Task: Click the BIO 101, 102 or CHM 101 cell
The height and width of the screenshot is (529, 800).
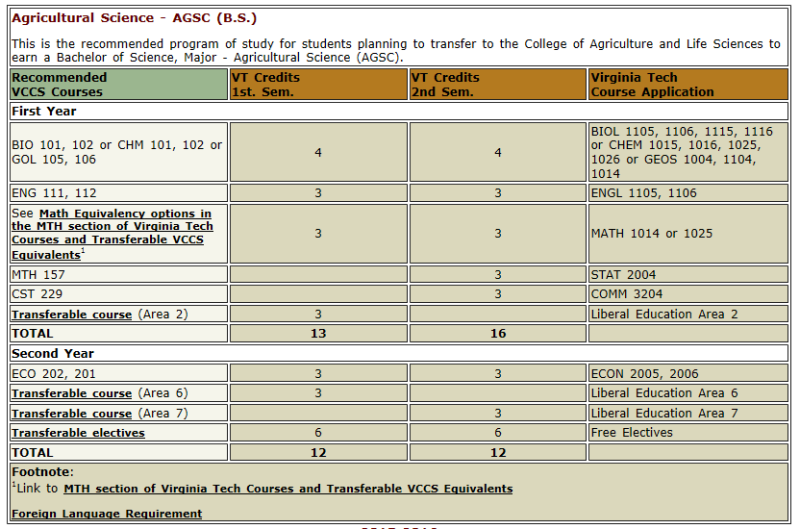Action: click(119, 152)
